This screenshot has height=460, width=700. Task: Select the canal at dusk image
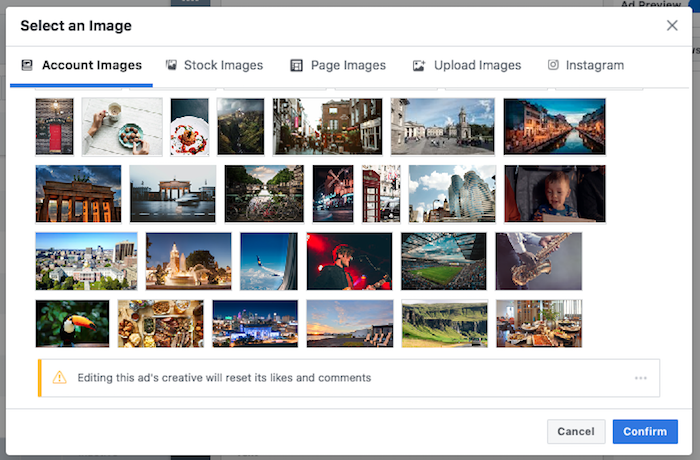pos(554,126)
